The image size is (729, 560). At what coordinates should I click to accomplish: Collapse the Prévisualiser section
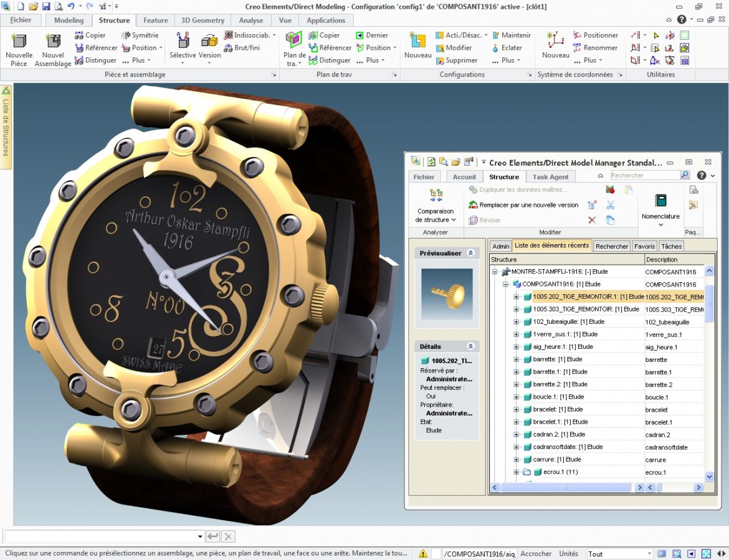[470, 254]
